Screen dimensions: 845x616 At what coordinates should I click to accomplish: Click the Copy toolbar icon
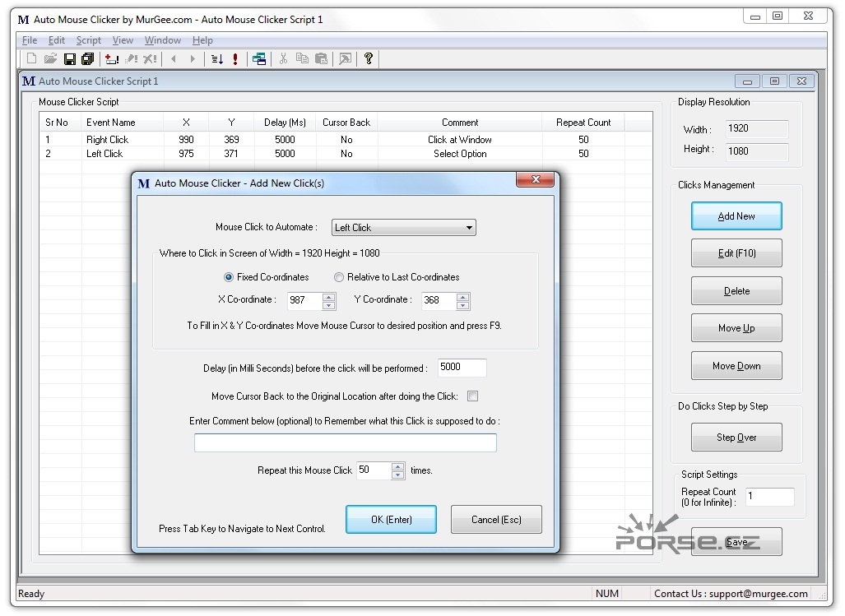(302, 58)
